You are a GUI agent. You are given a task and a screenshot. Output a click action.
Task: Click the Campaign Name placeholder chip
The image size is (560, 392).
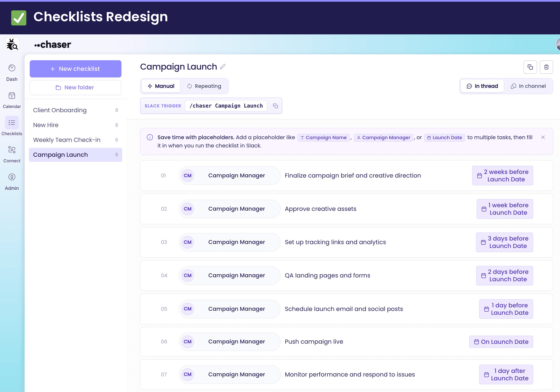click(x=324, y=137)
